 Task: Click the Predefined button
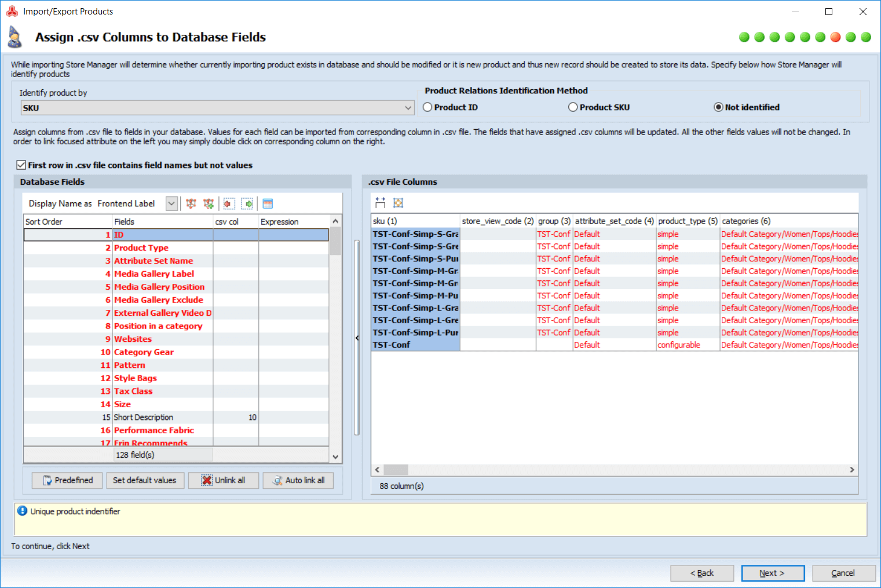point(67,480)
